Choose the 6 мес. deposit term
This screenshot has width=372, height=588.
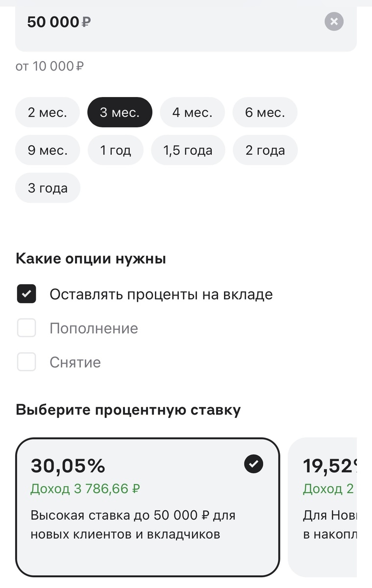[265, 112]
